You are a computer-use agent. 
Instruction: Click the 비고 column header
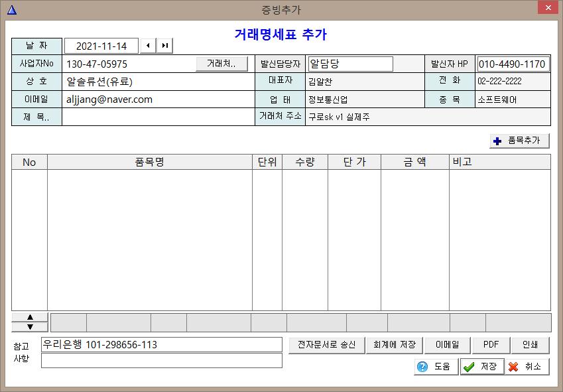[500, 163]
